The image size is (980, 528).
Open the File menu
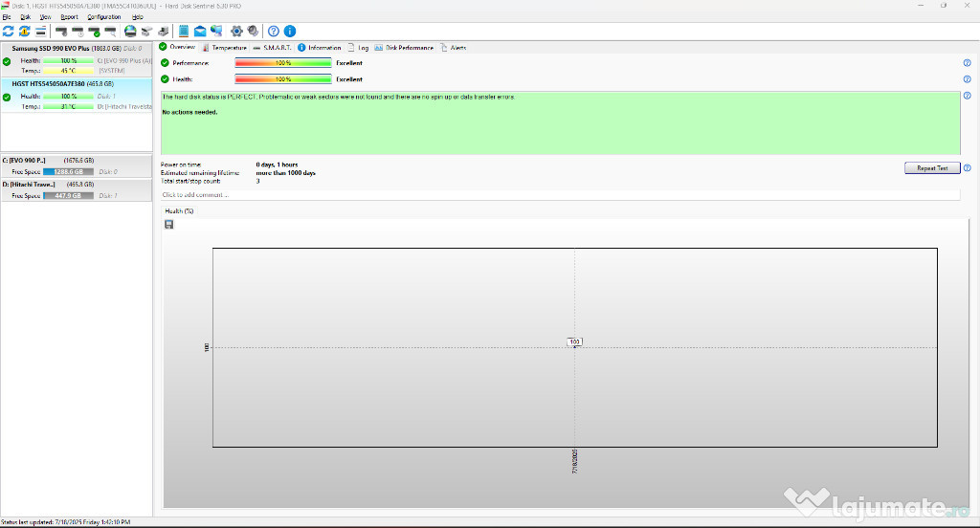7,17
